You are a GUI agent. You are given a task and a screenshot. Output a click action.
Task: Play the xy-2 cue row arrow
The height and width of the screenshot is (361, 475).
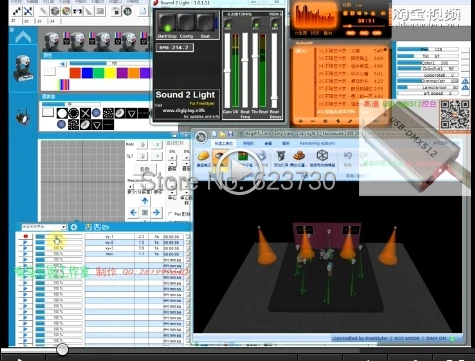[x=25, y=242]
